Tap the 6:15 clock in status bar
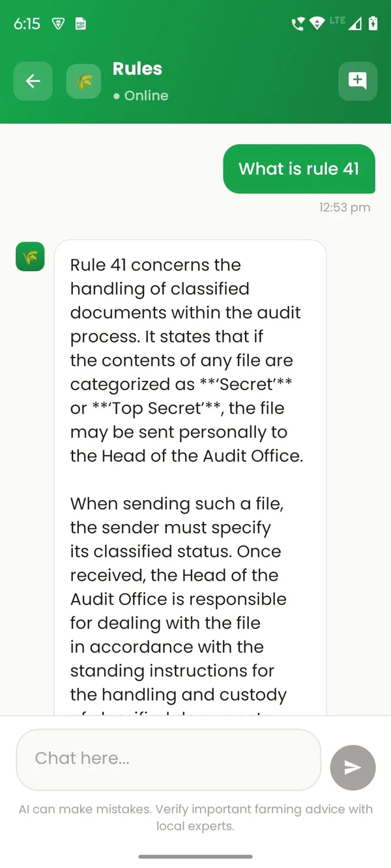The width and height of the screenshot is (391, 868). click(x=27, y=24)
